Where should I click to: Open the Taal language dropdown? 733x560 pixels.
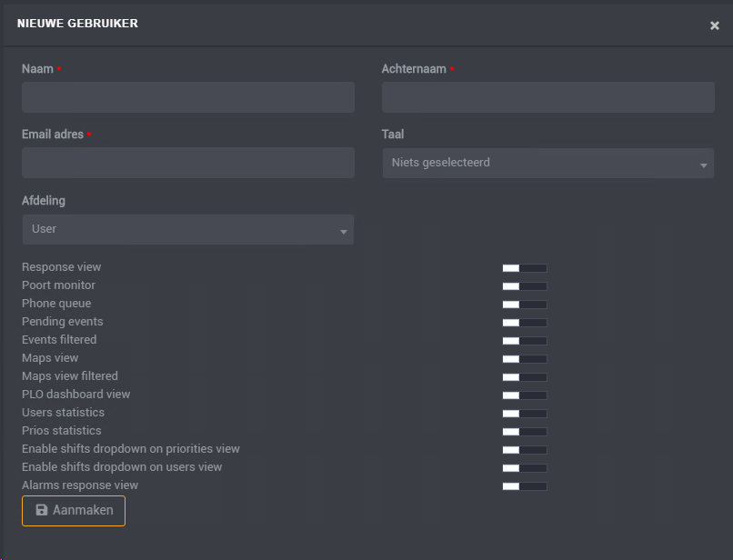pos(547,163)
